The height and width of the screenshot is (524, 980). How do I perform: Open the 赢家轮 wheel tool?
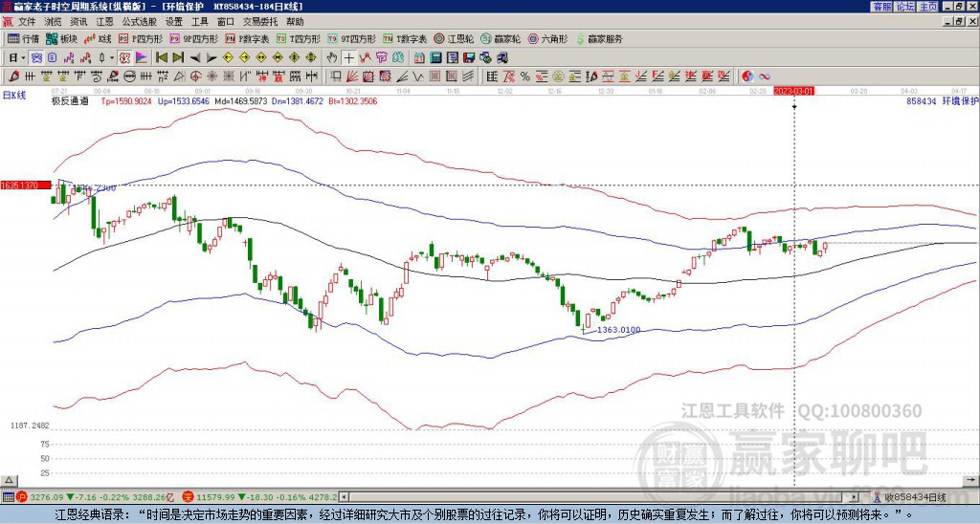click(501, 38)
